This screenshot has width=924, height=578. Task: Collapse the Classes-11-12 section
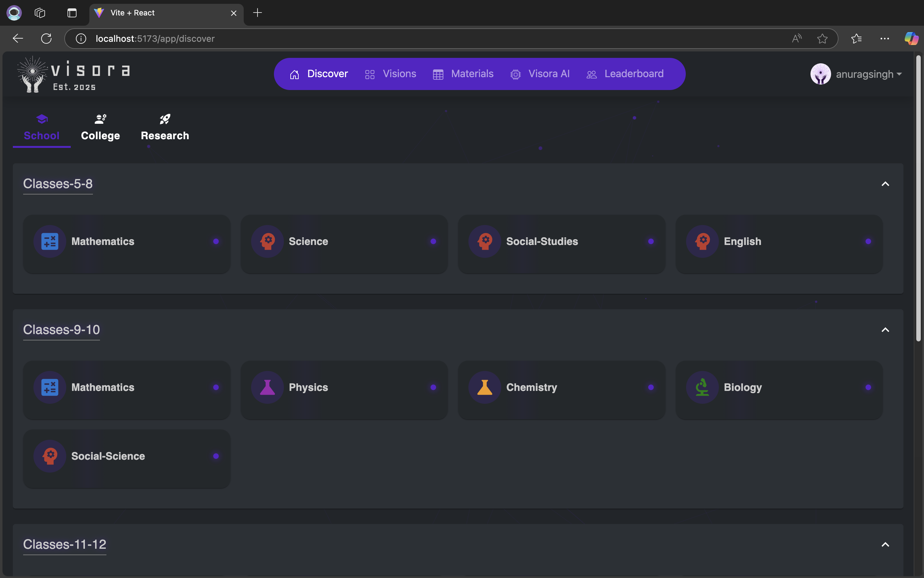(x=885, y=544)
